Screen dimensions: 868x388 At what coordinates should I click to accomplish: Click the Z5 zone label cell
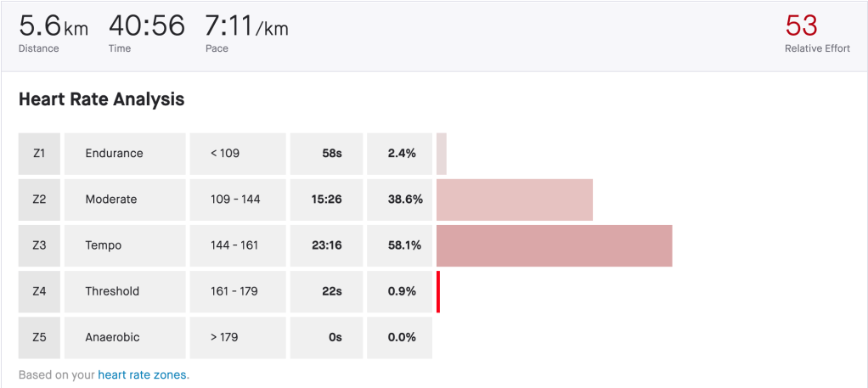[x=39, y=337]
